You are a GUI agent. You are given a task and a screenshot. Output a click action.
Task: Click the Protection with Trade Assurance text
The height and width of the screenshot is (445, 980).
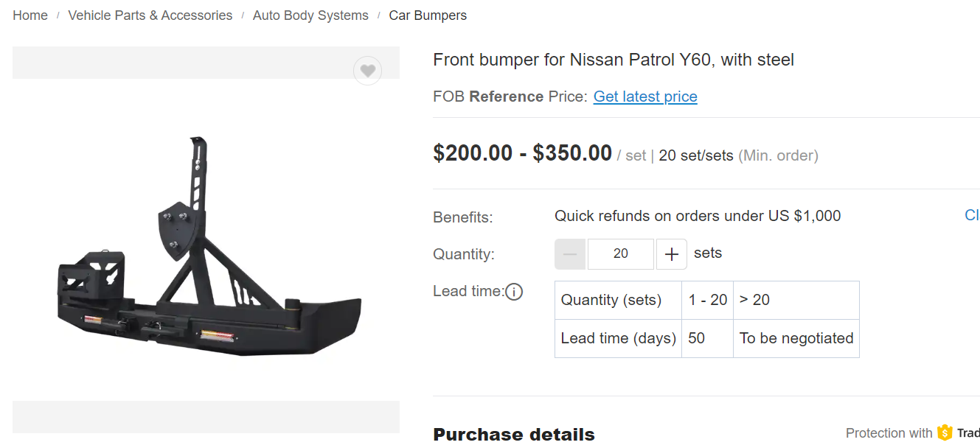(913, 433)
